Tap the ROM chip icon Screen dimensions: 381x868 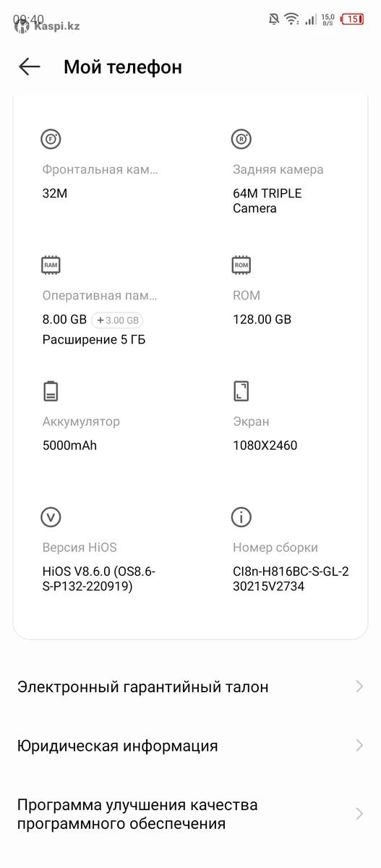click(241, 265)
